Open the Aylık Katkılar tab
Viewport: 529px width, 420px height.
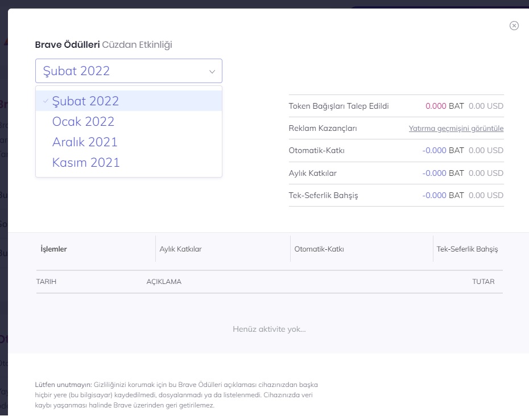point(180,249)
